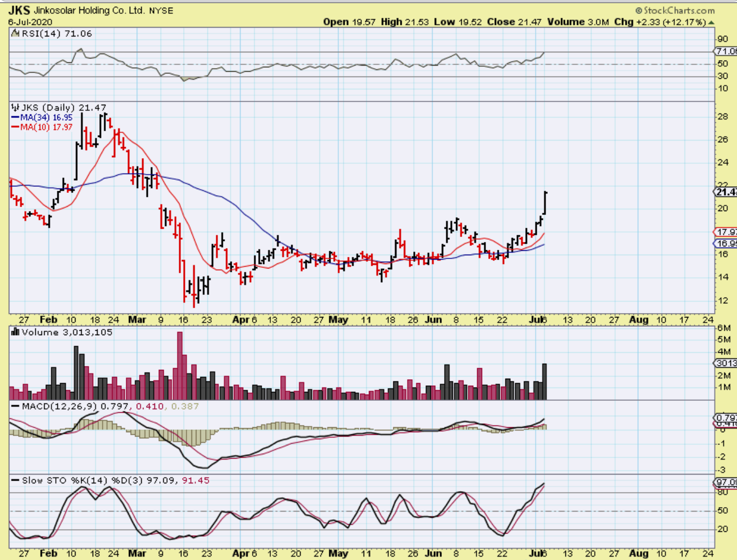The height and width of the screenshot is (560, 737).
Task: Click the black line marker before Slow STO
Action: tap(15, 481)
